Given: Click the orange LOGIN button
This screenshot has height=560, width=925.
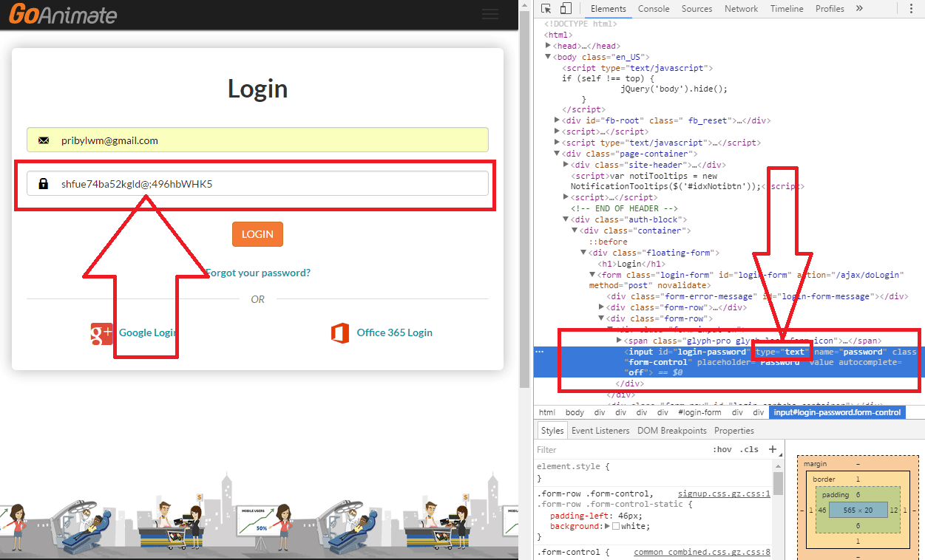Looking at the screenshot, I should 257,234.
